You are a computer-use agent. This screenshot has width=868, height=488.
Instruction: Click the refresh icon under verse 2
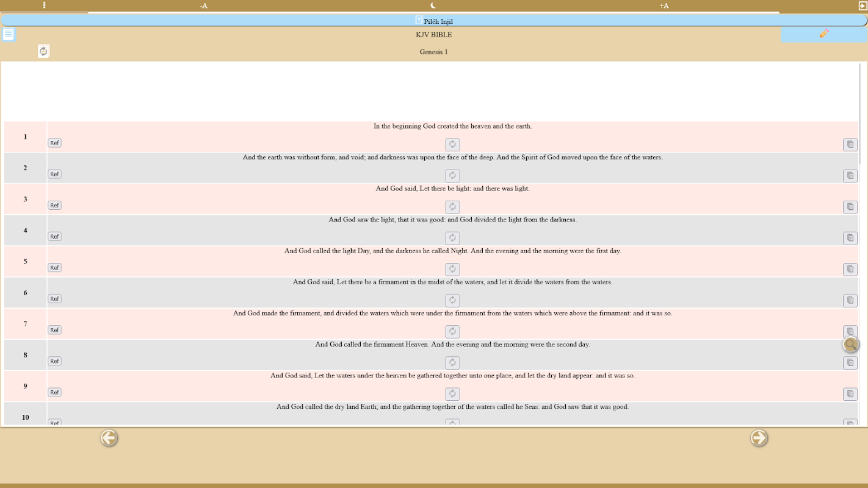[x=452, y=176]
